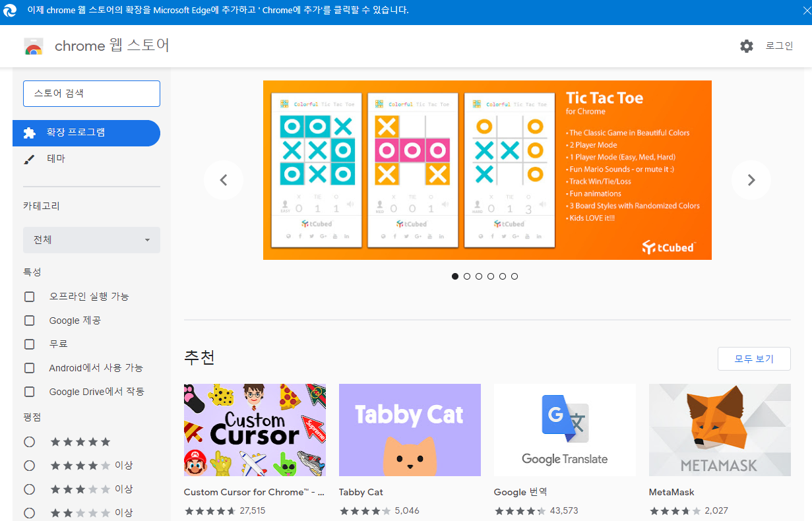This screenshot has width=812, height=521.
Task: Switch to the 테마 tab
Action: coord(86,160)
